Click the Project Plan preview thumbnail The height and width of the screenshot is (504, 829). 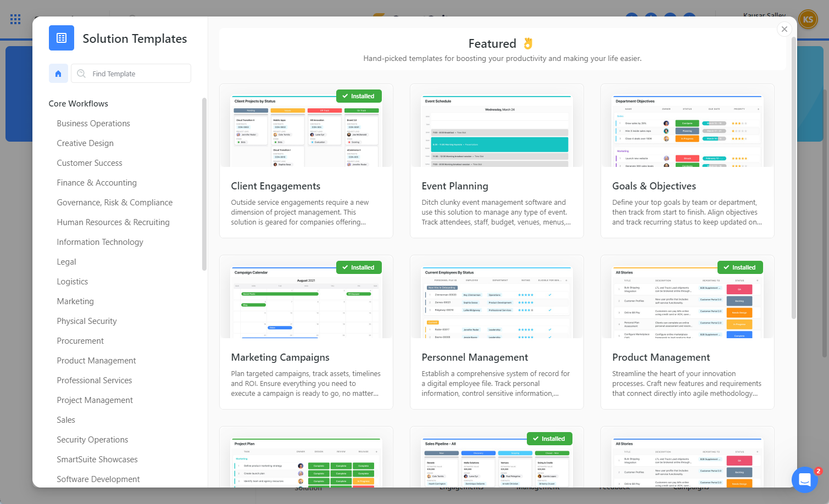(x=306, y=463)
